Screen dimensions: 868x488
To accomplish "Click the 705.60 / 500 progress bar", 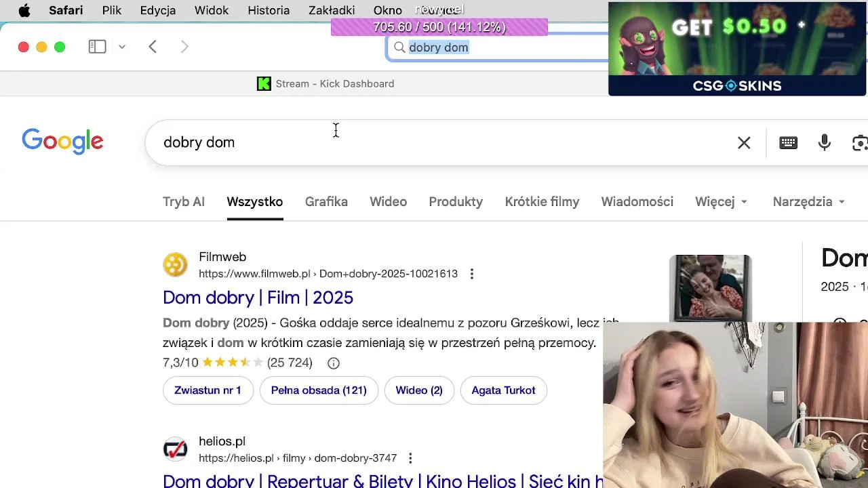I will click(x=439, y=27).
